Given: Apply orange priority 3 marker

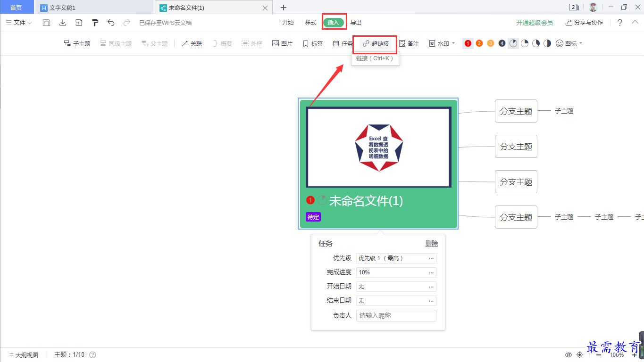Looking at the screenshot, I should point(491,43).
